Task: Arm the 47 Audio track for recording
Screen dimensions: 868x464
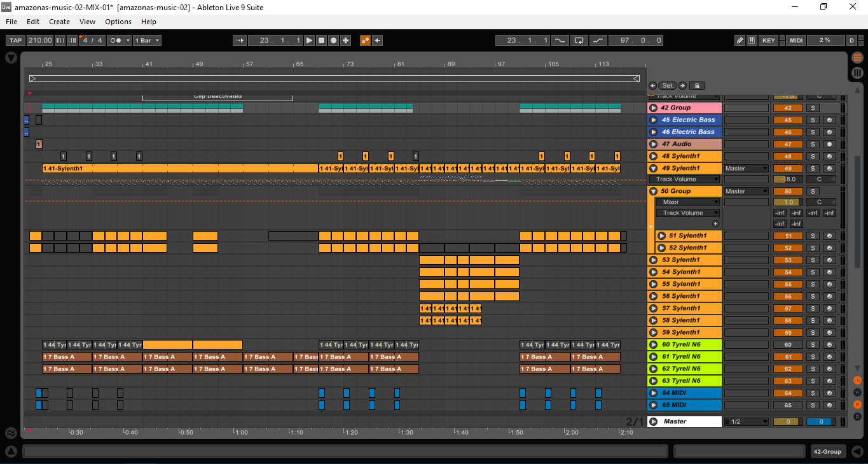Action: tap(829, 144)
